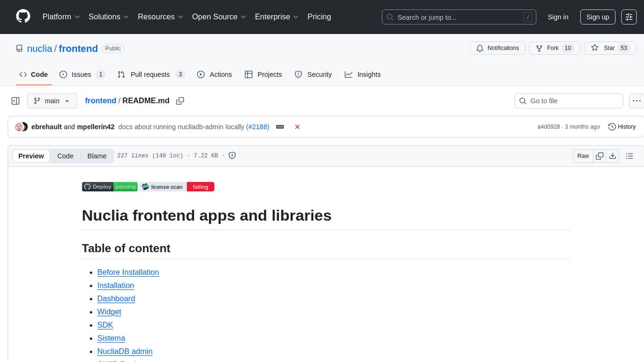Image resolution: width=644 pixels, height=362 pixels.
Task: Open mpellerin42 author link
Action: coord(96,127)
